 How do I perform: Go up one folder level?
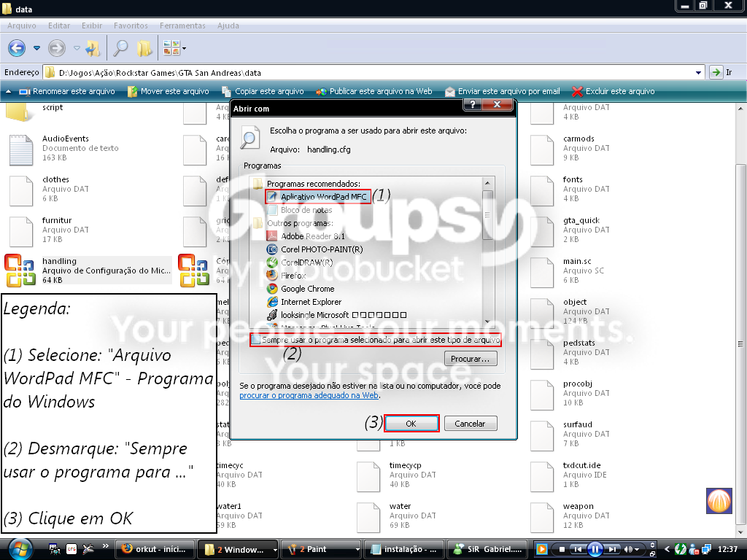93,48
